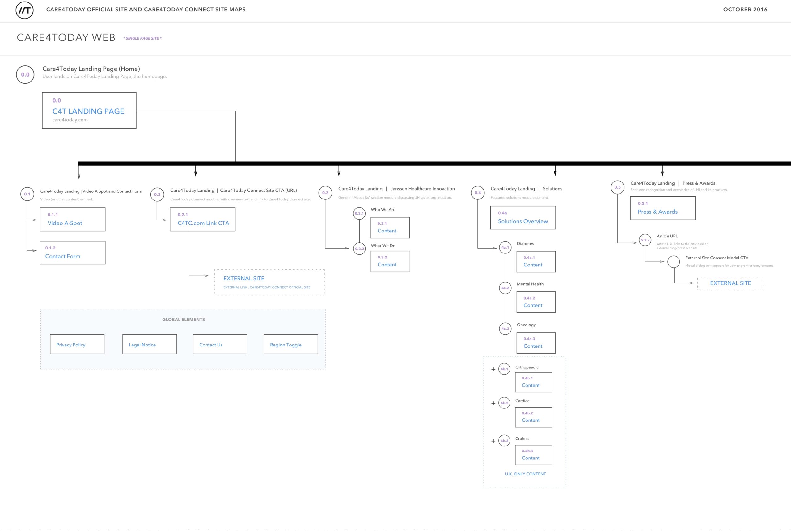Click the 4b.3 Crohn's circle

pos(504,441)
